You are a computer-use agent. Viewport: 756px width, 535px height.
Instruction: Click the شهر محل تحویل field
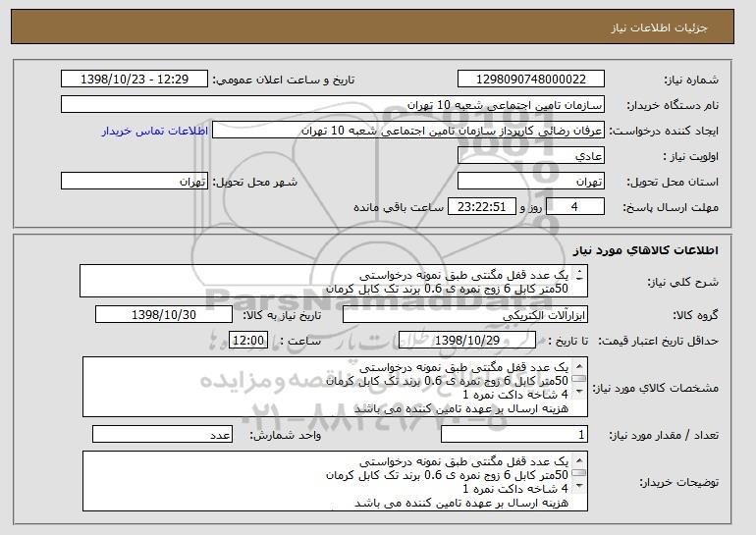point(135,182)
